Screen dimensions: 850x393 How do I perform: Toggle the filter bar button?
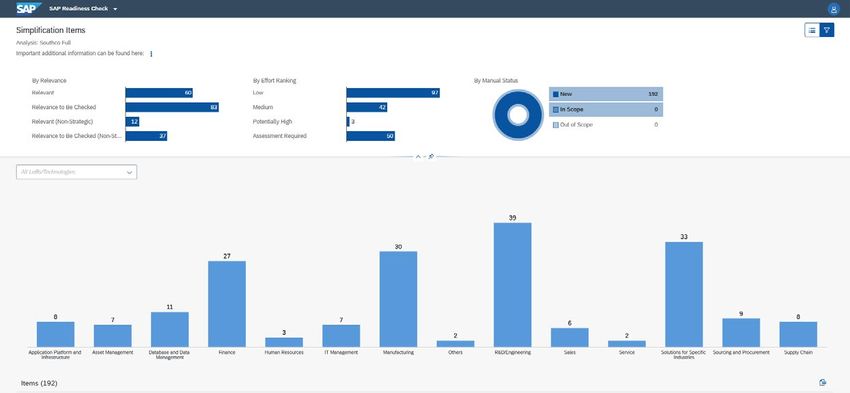coord(826,30)
